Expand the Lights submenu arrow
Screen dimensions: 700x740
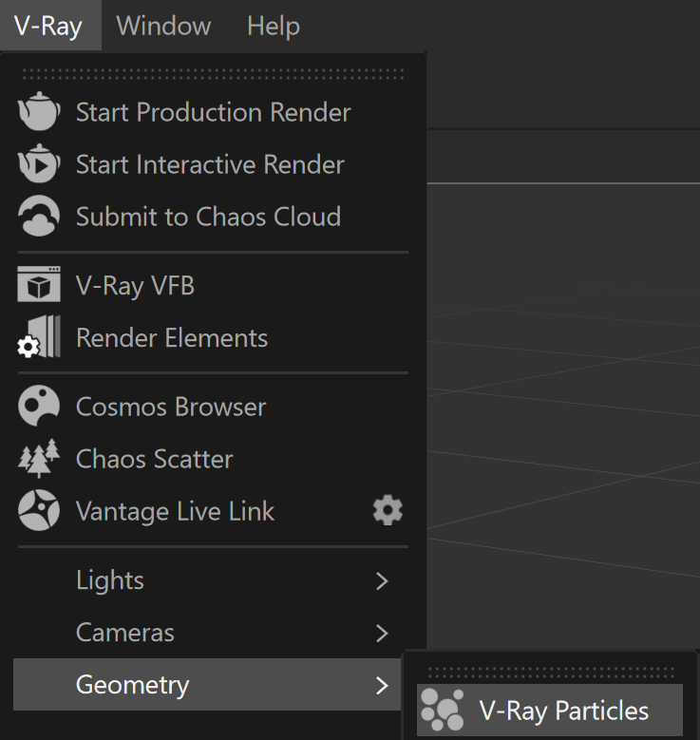(382, 581)
